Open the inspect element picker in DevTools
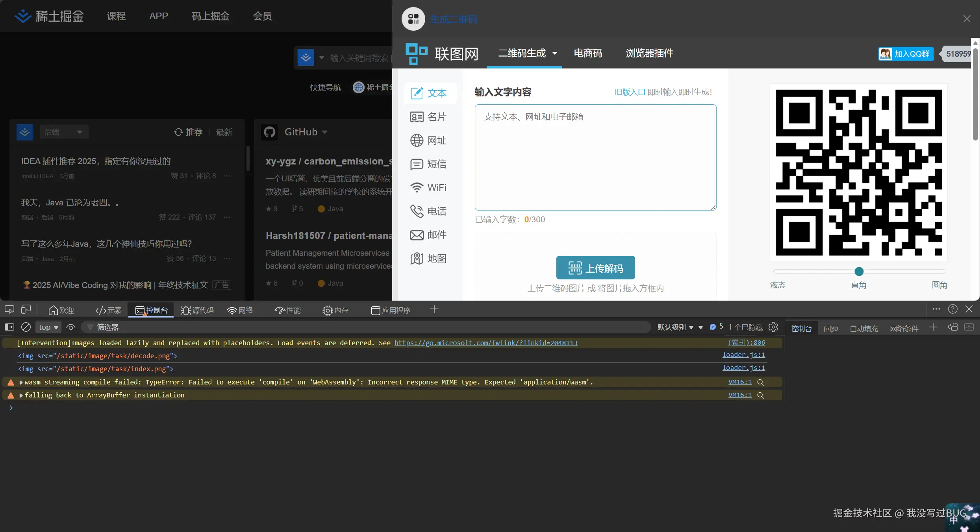The height and width of the screenshot is (532, 980). [9, 309]
